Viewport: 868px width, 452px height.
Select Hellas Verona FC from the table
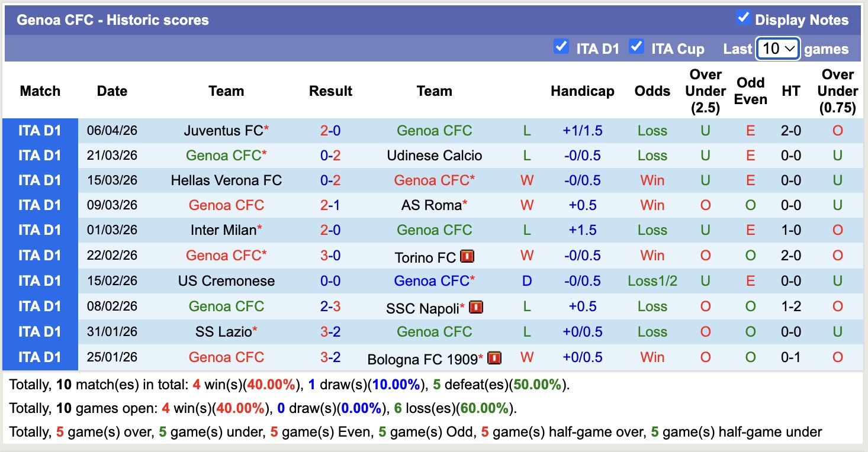[227, 180]
